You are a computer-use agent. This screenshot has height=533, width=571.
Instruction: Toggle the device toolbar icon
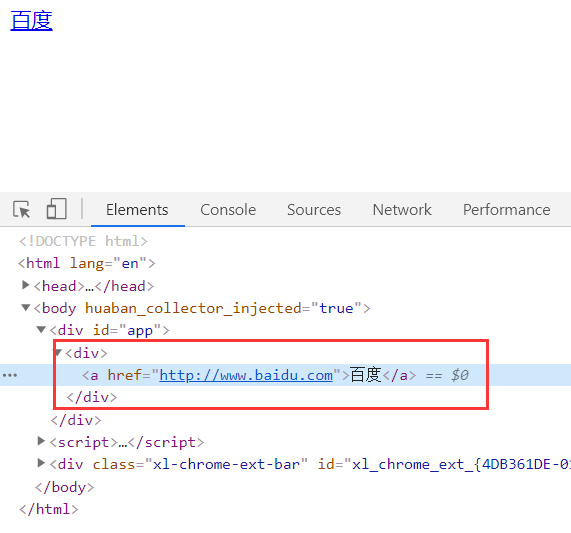[x=56, y=209]
